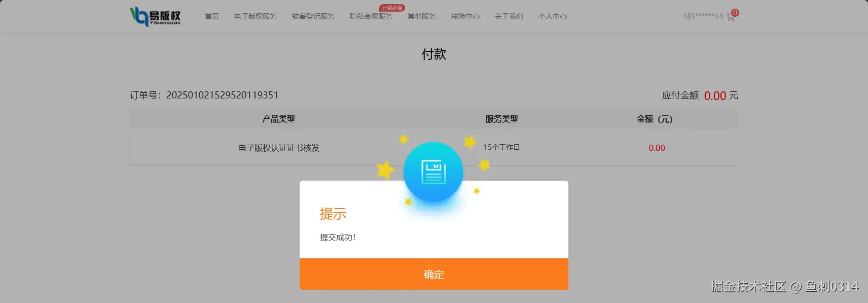This screenshot has height=303, width=868.
Task: Open the 软著登记服务 menu
Action: pyautogui.click(x=313, y=16)
